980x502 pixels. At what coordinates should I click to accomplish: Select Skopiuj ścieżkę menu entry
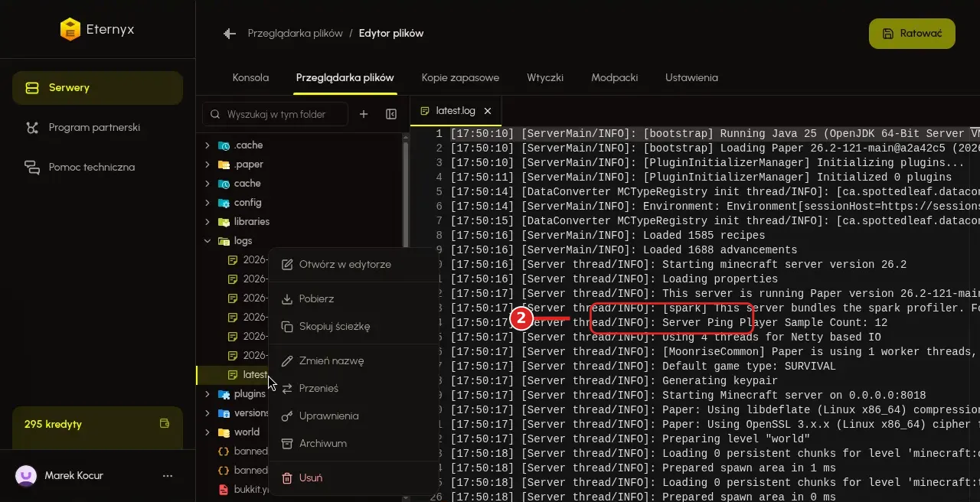[x=354, y=327]
